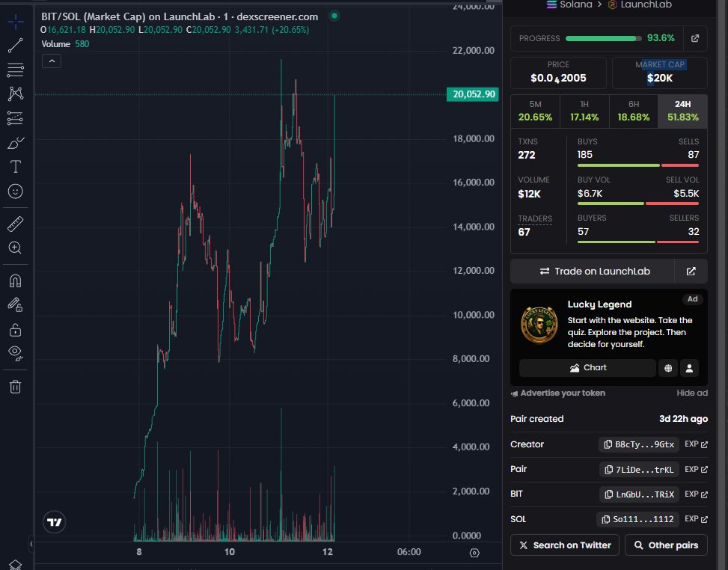
Task: Click the TradingView logo badge
Action: coord(55,522)
